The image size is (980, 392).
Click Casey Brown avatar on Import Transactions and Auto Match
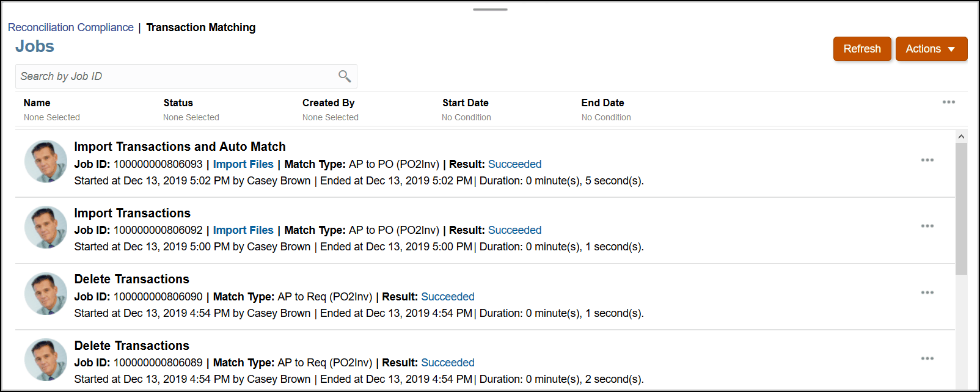tap(46, 161)
